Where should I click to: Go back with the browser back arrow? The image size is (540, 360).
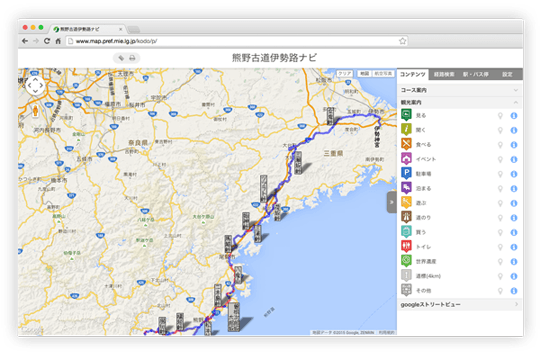[x=25, y=41]
